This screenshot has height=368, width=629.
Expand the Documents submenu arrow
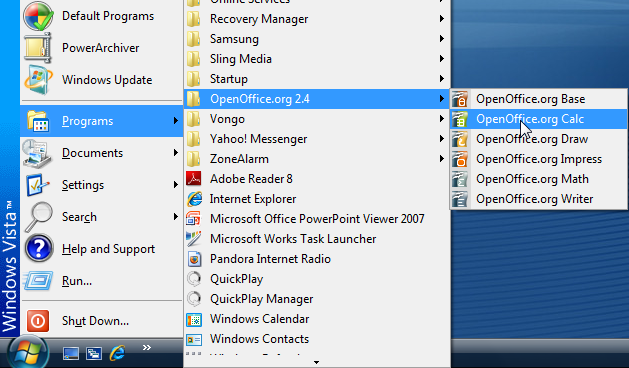point(176,152)
